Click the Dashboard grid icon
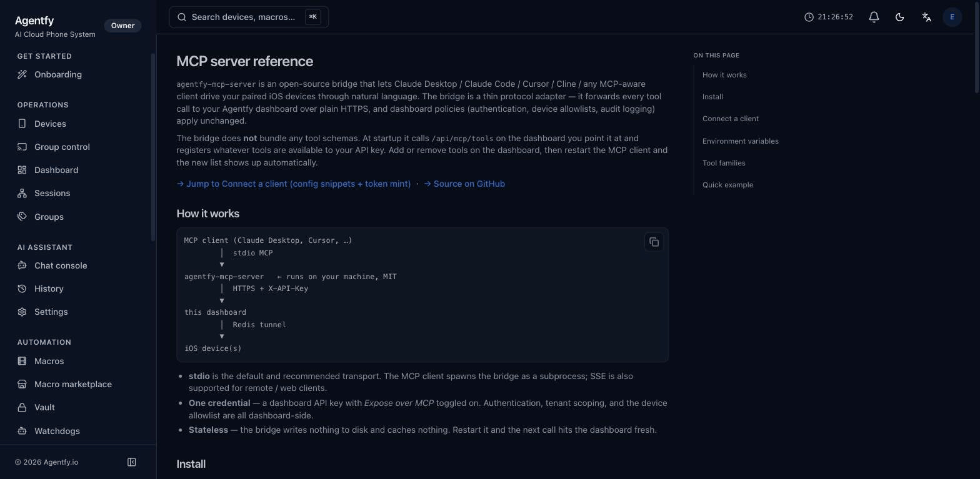This screenshot has width=980, height=479. 22,170
